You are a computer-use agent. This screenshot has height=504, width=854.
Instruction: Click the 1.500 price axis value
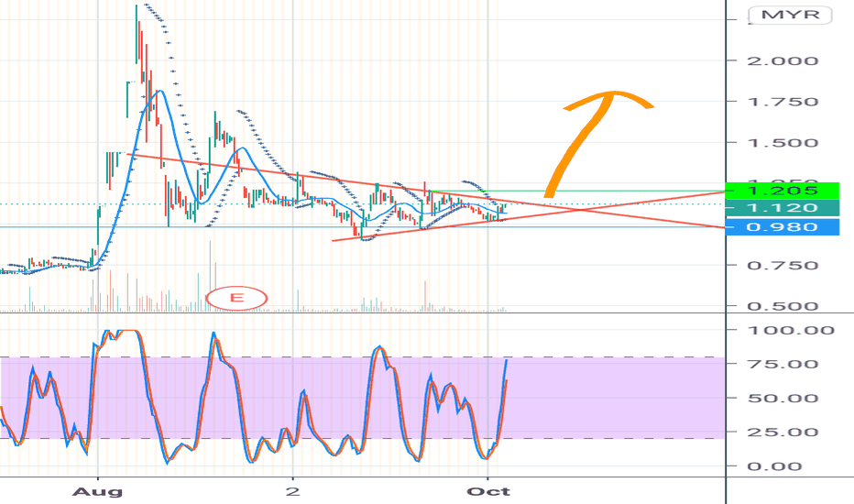783,143
